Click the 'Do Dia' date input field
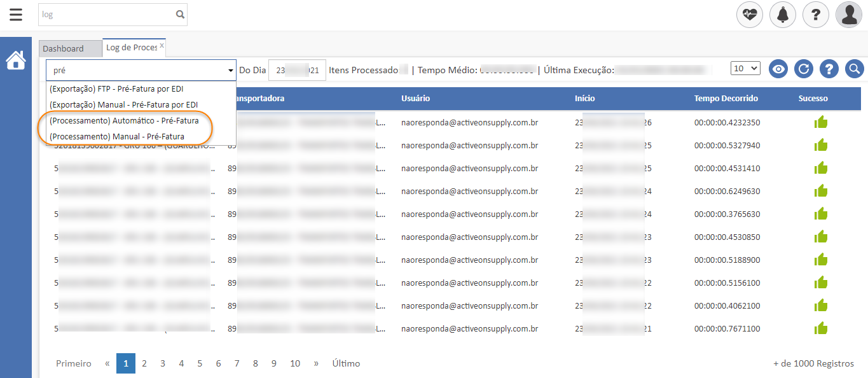Image resolution: width=868 pixels, height=378 pixels. pos(297,70)
